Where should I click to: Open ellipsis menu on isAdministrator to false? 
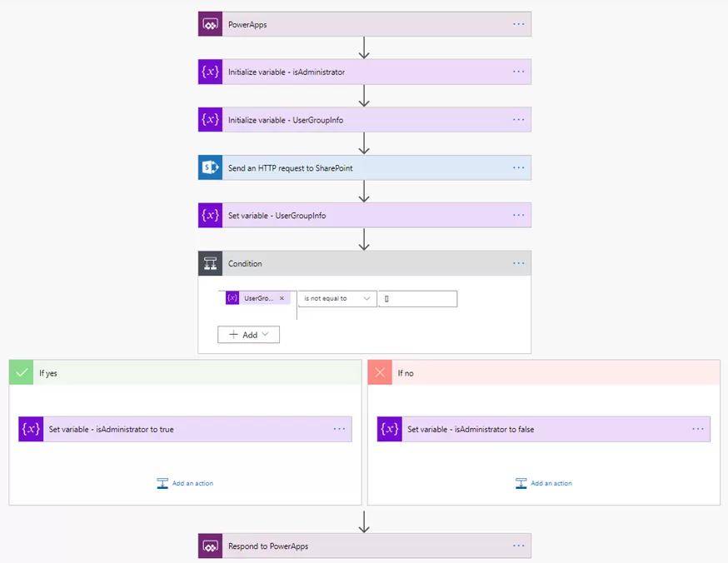[698, 429]
